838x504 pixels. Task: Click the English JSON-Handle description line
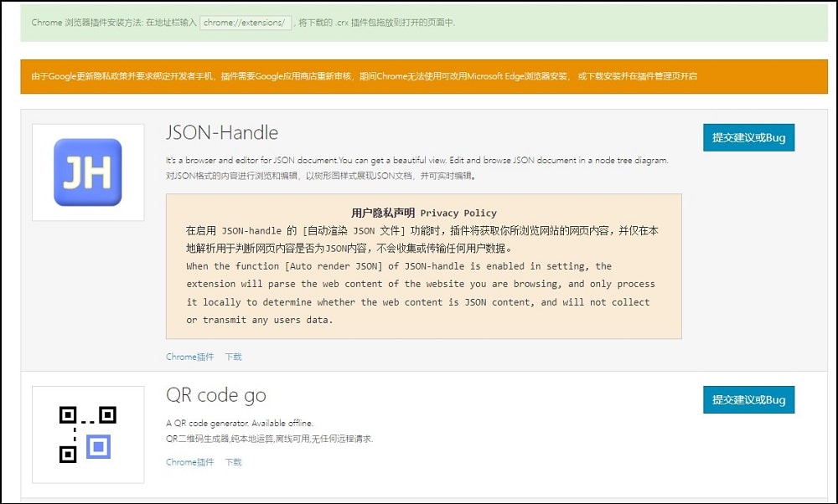click(x=416, y=160)
